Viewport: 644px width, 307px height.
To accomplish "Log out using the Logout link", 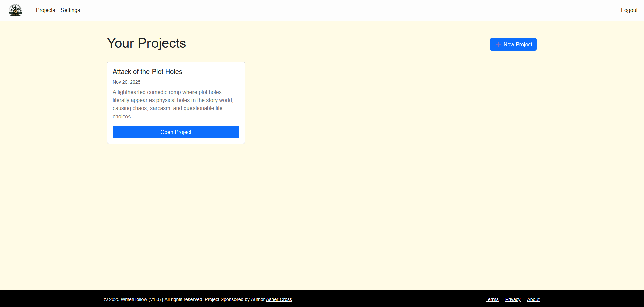I will point(629,10).
